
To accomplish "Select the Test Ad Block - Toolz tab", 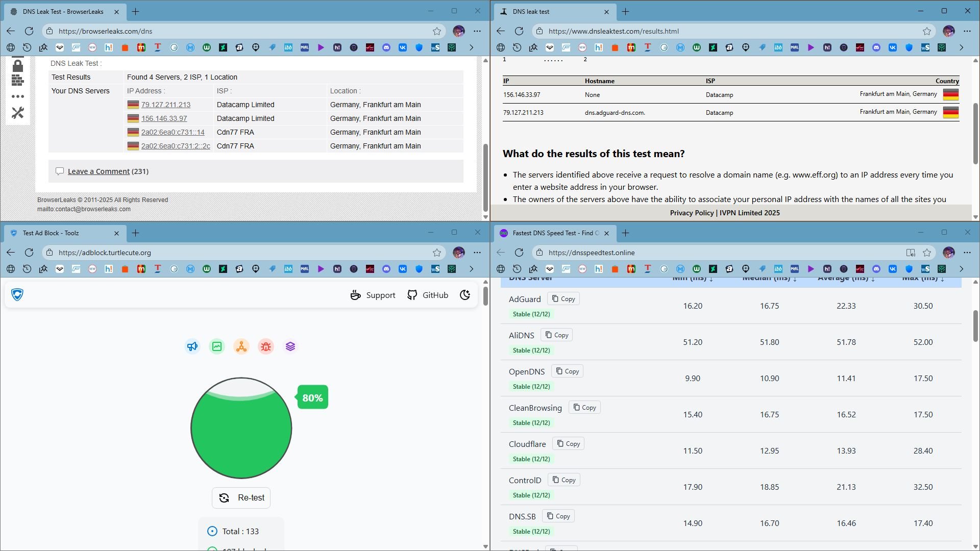I will [x=65, y=233].
